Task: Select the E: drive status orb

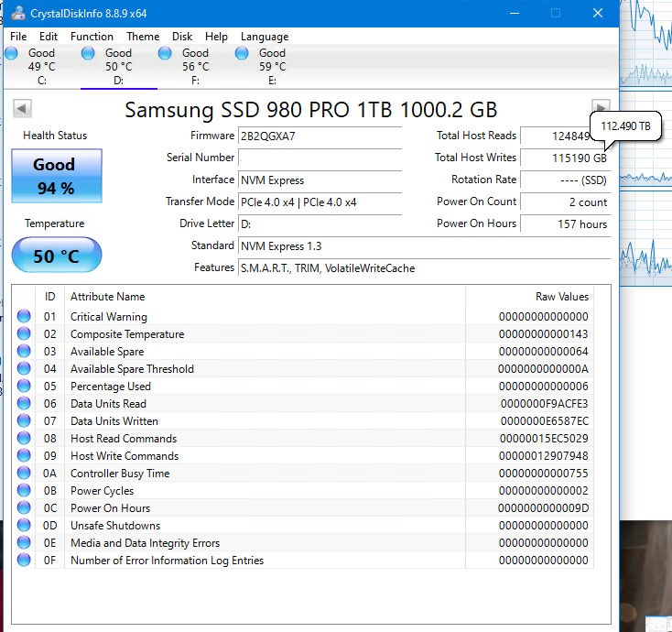Action: (x=242, y=53)
